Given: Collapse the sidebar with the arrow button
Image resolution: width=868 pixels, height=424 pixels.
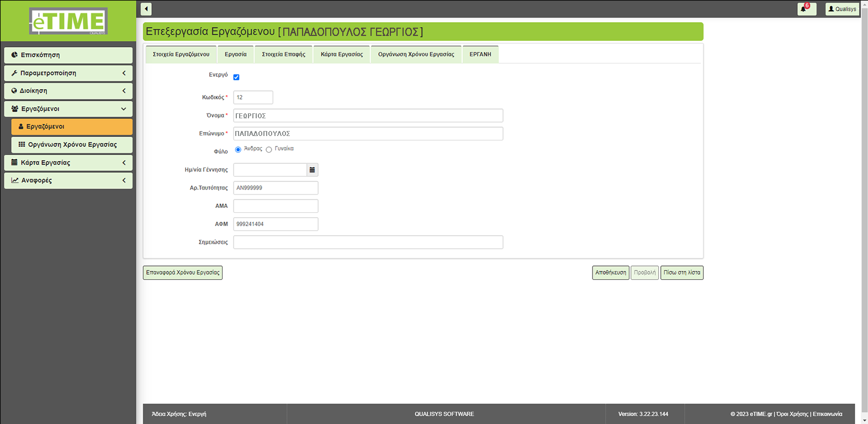Looking at the screenshot, I should [146, 9].
